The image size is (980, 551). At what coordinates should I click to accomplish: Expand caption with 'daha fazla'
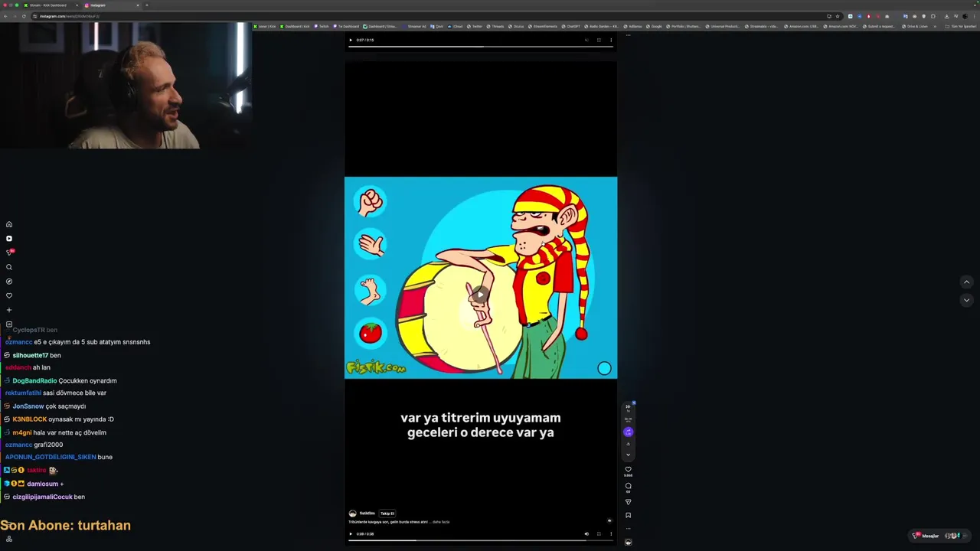click(x=441, y=522)
